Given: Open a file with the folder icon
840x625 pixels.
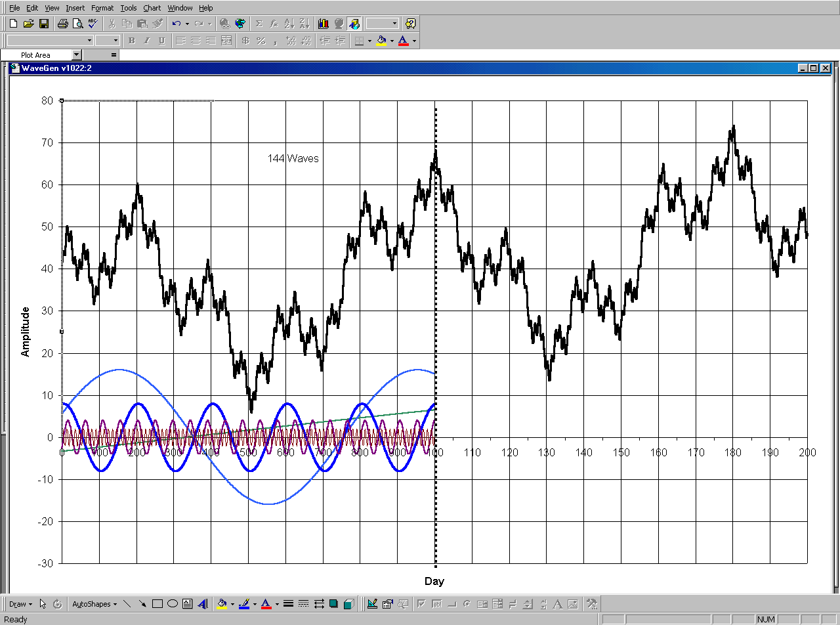Looking at the screenshot, I should 28,24.
